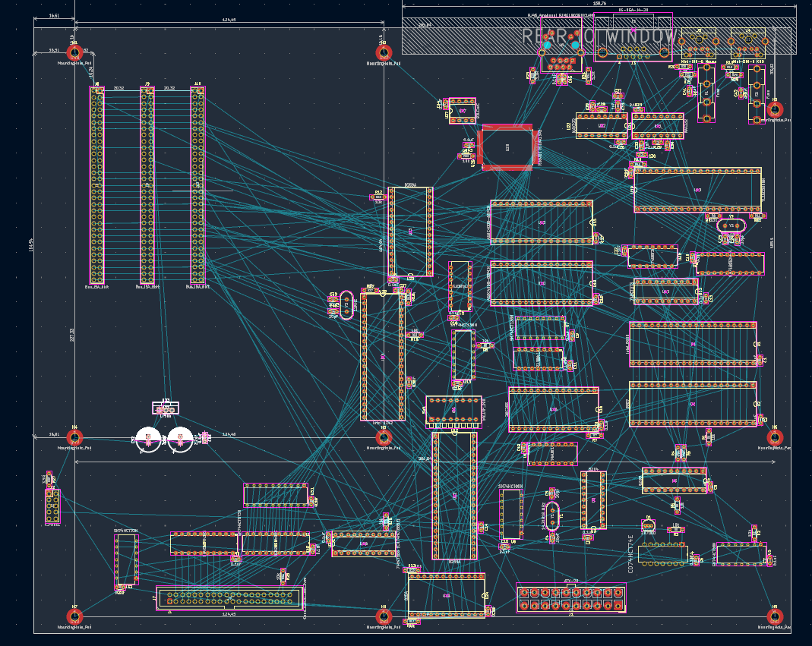
Task: Select mounting hole H8
Action: (384, 616)
